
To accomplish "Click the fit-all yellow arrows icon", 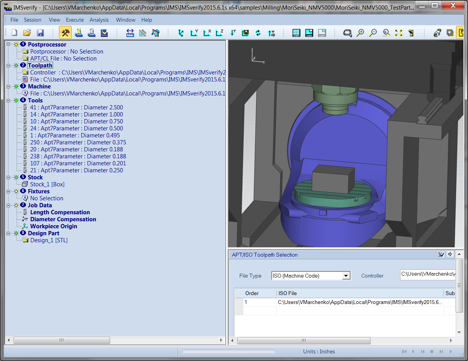I will pyautogui.click(x=399, y=33).
